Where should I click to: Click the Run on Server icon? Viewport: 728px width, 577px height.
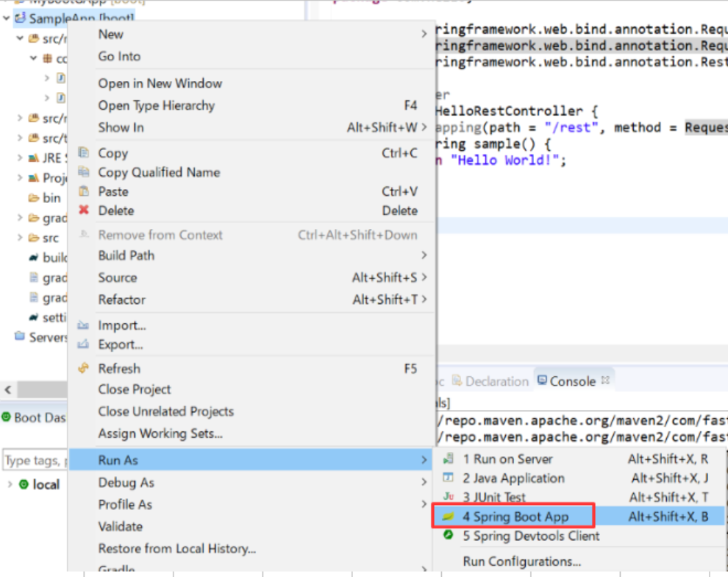447,458
